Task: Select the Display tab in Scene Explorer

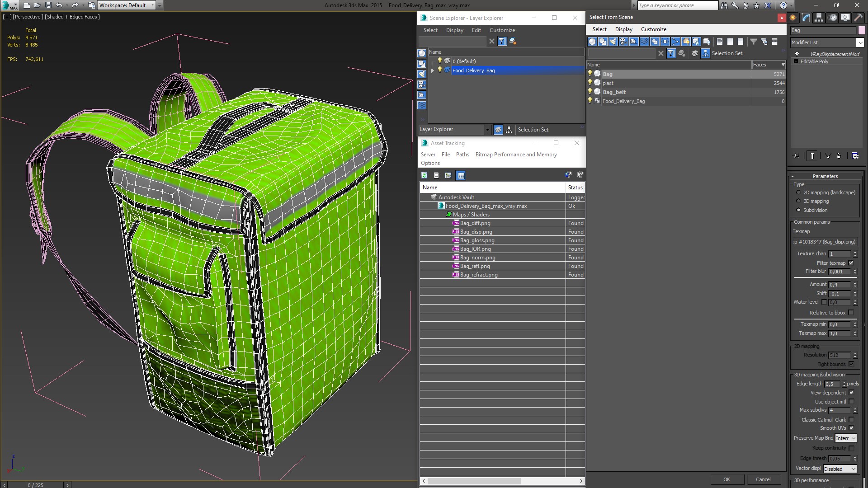Action: coord(454,30)
